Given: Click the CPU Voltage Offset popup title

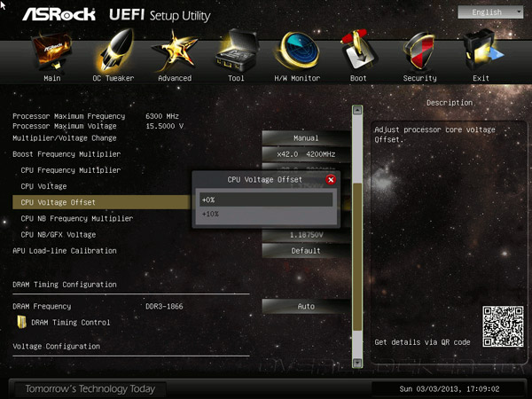Looking at the screenshot, I should click(x=264, y=179).
